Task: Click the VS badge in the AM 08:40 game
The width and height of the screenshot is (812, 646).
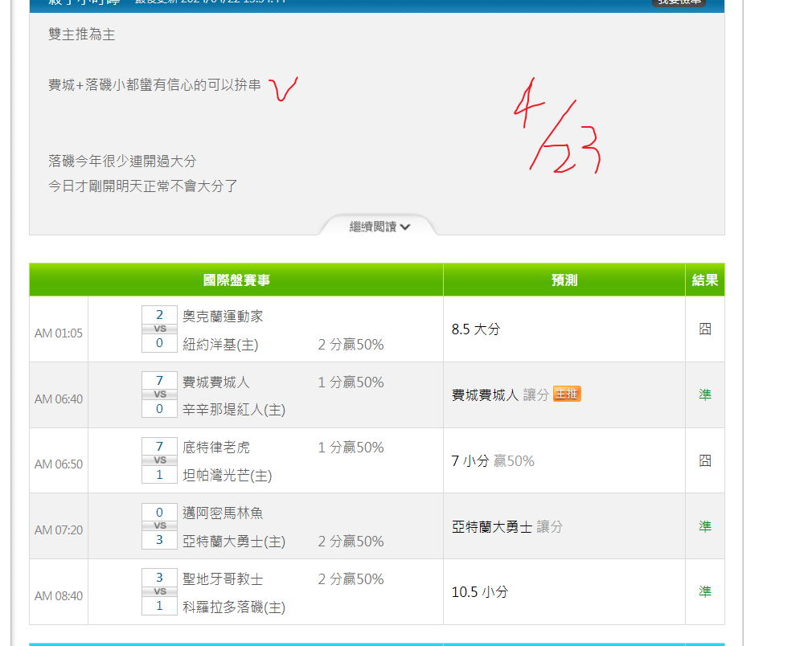Action: pyautogui.click(x=159, y=591)
